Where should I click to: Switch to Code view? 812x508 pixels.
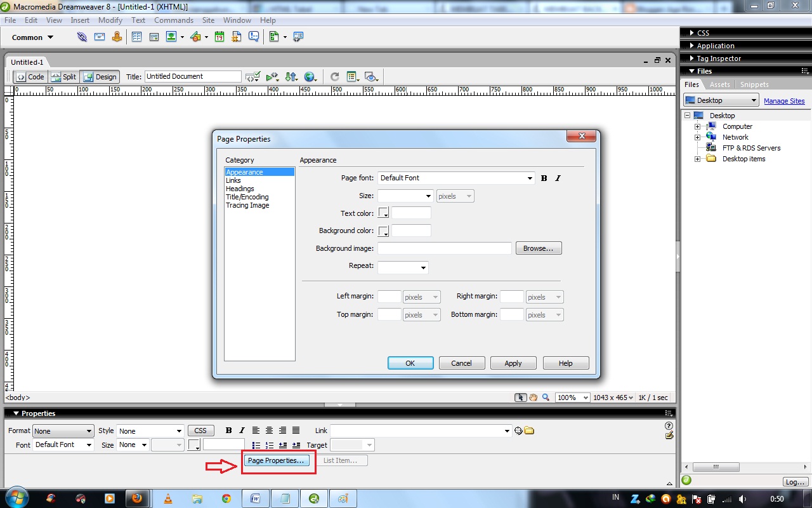click(30, 77)
